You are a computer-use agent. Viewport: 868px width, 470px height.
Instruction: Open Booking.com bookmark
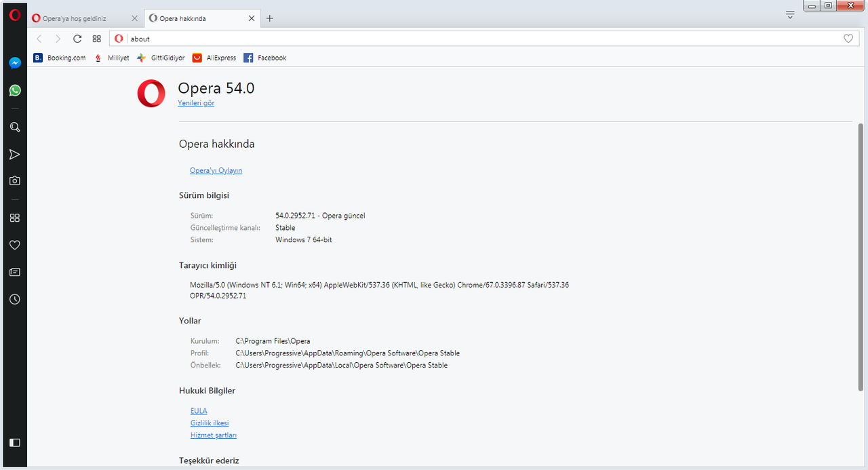click(x=60, y=58)
